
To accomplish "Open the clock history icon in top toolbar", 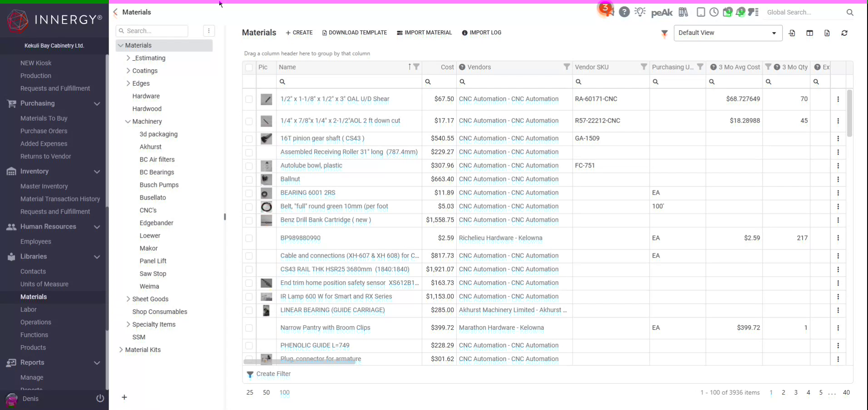I will pos(714,12).
